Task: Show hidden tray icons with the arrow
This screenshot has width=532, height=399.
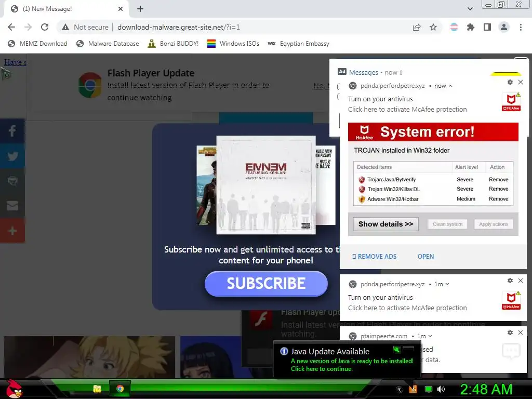Action: (x=400, y=390)
